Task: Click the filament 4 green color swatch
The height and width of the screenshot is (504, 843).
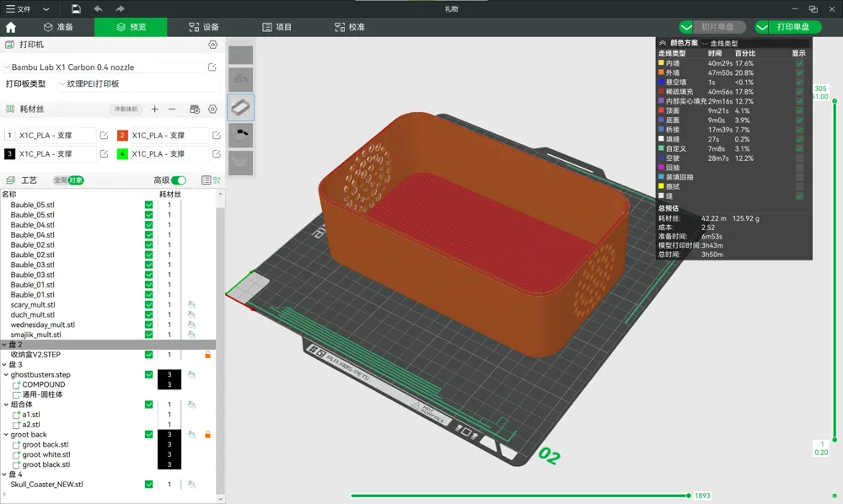Action: [122, 153]
